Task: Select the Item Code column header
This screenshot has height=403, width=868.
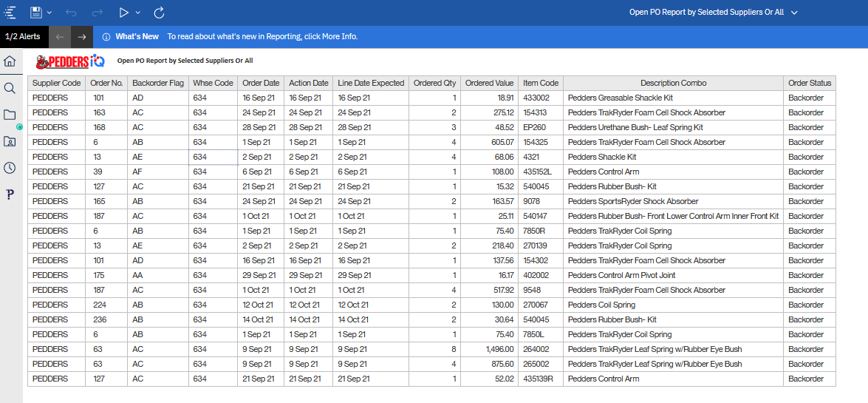Action: click(541, 83)
